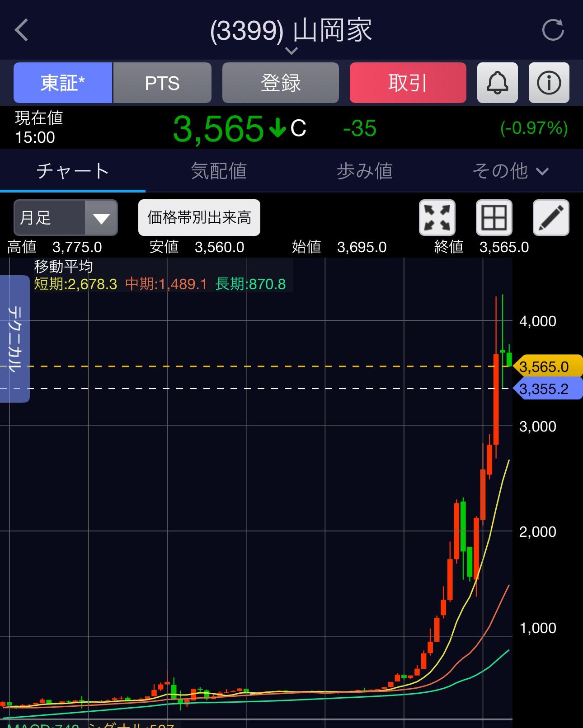Toggle 価格帯別出来高 display
Image resolution: width=583 pixels, height=728 pixels.
199,217
